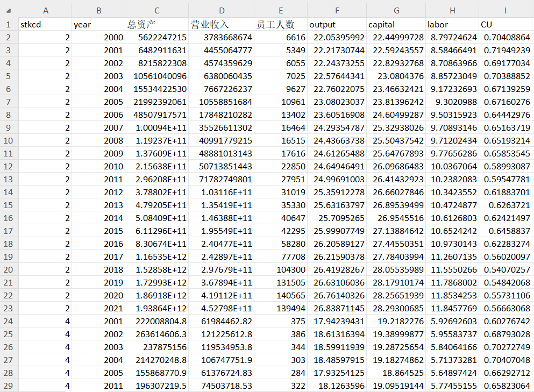Select labor cell 5.77455155
534x392 pixels.
[x=452, y=386]
